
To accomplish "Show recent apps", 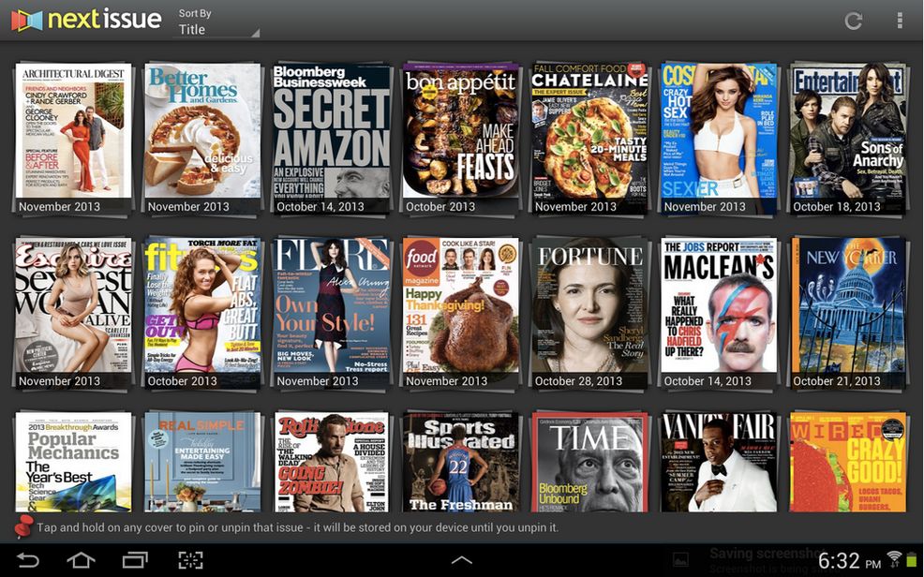I will click(135, 560).
